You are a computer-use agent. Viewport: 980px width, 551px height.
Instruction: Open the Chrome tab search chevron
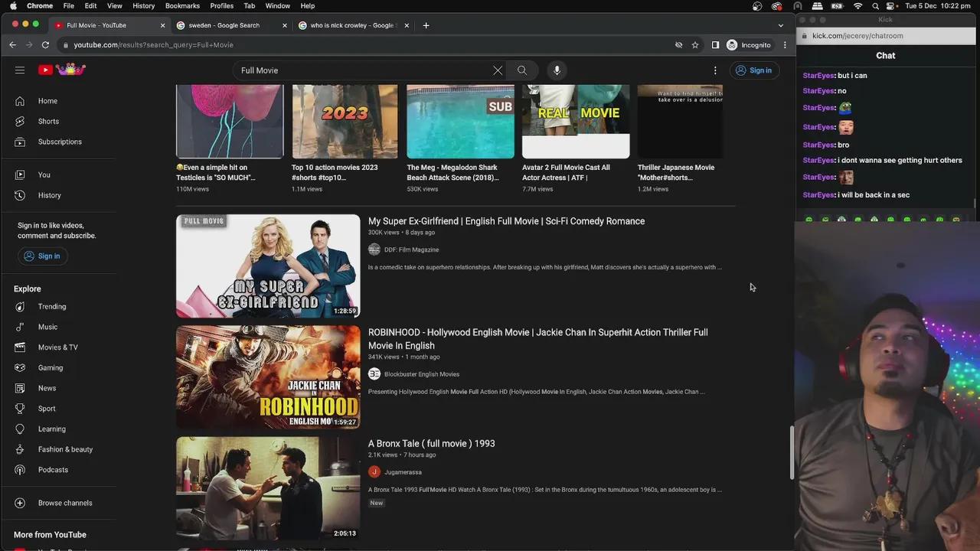tap(780, 25)
